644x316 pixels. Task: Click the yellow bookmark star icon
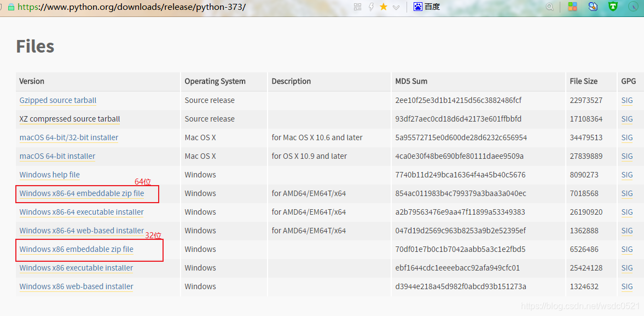click(384, 7)
